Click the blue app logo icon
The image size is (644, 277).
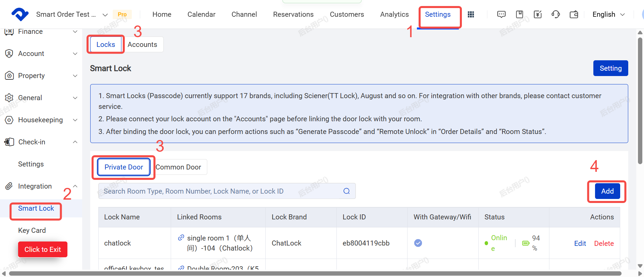pyautogui.click(x=20, y=14)
